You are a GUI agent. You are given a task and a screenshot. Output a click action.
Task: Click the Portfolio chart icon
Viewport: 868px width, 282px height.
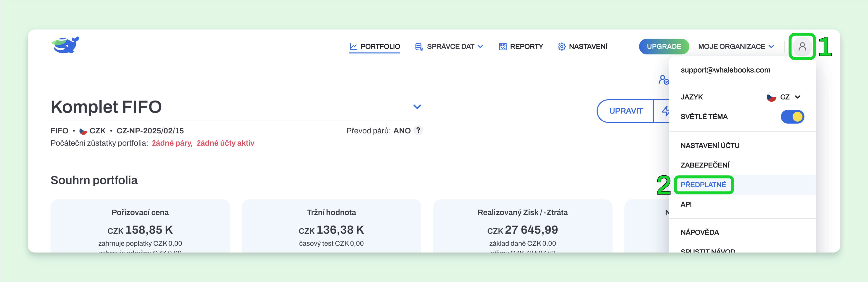click(353, 47)
